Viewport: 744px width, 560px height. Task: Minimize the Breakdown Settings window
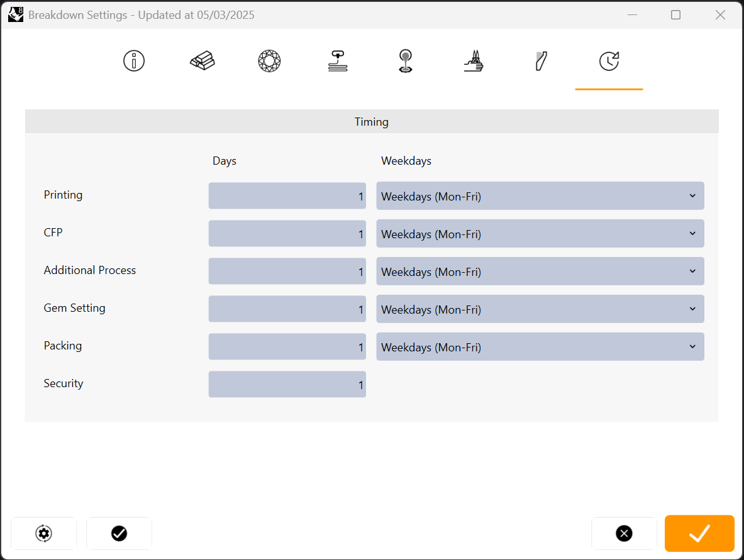coord(632,14)
